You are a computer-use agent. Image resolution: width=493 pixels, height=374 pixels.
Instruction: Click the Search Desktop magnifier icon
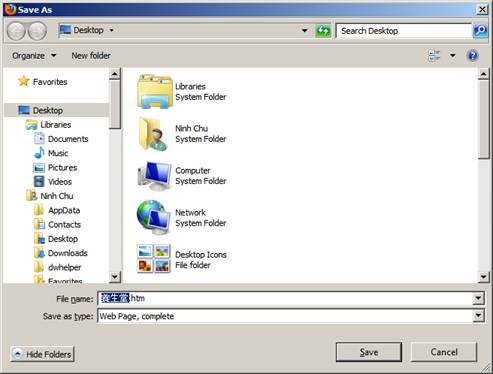[480, 31]
